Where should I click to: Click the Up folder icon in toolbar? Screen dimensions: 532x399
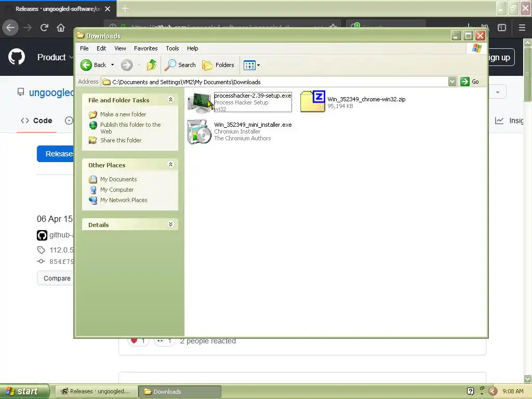click(x=151, y=65)
